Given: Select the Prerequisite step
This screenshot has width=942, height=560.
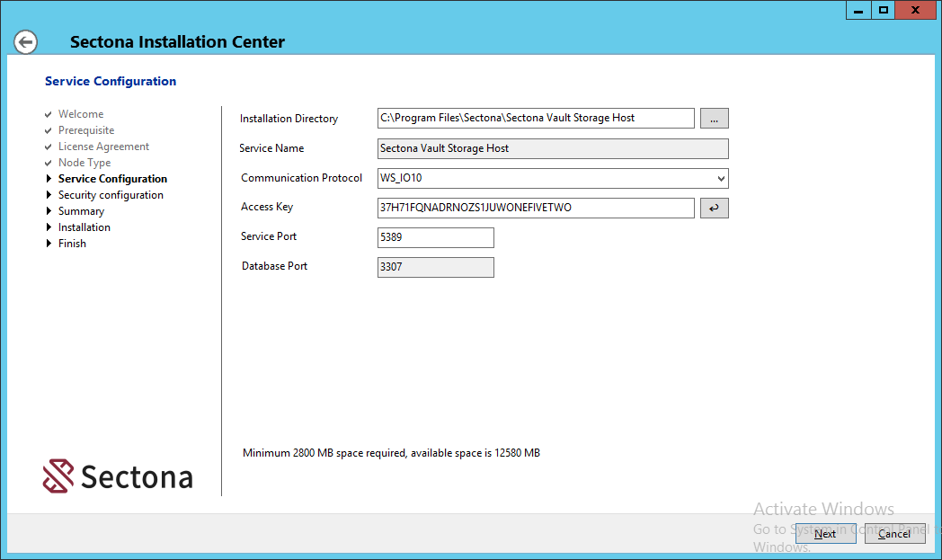Looking at the screenshot, I should [x=86, y=130].
